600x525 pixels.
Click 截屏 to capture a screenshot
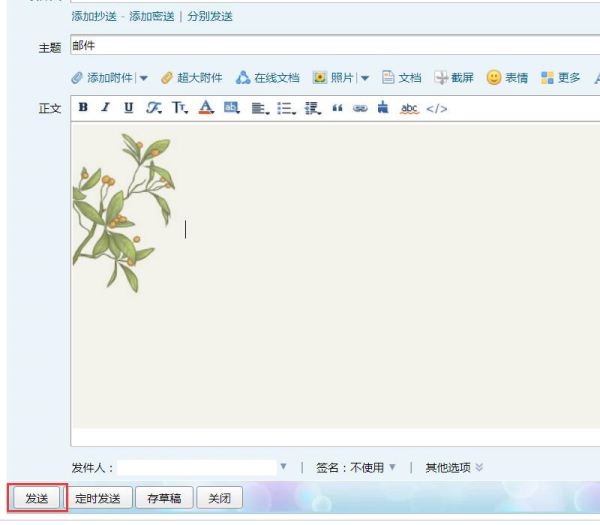454,78
